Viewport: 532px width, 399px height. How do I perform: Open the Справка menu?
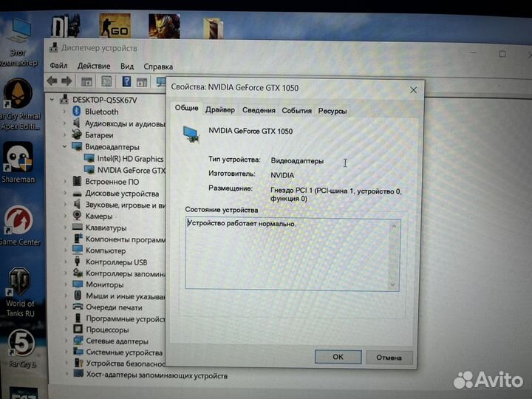158,66
